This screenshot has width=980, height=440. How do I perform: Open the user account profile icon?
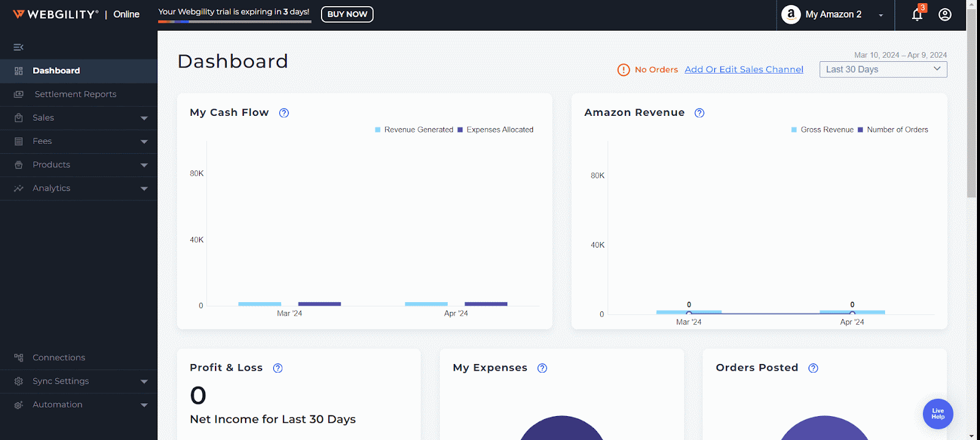944,15
